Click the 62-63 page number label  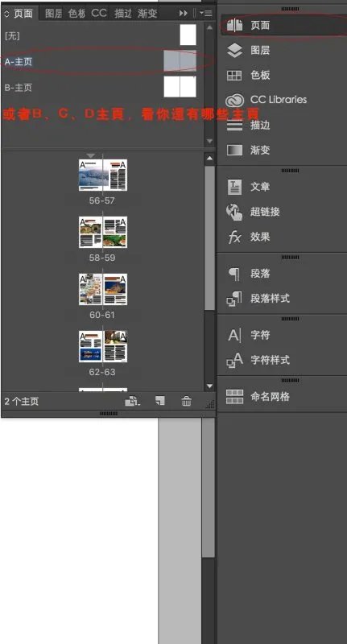click(x=101, y=372)
